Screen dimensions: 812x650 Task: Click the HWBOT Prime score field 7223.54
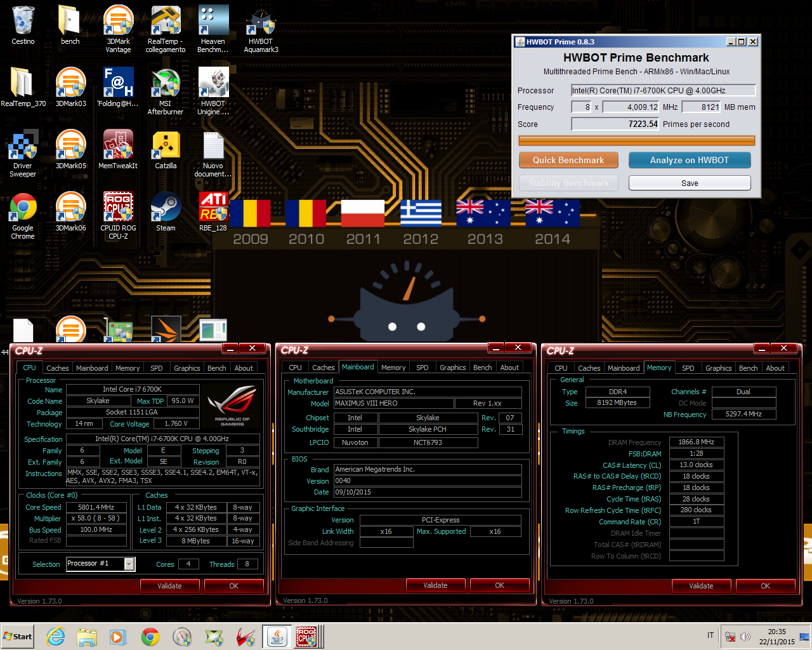pyautogui.click(x=615, y=124)
